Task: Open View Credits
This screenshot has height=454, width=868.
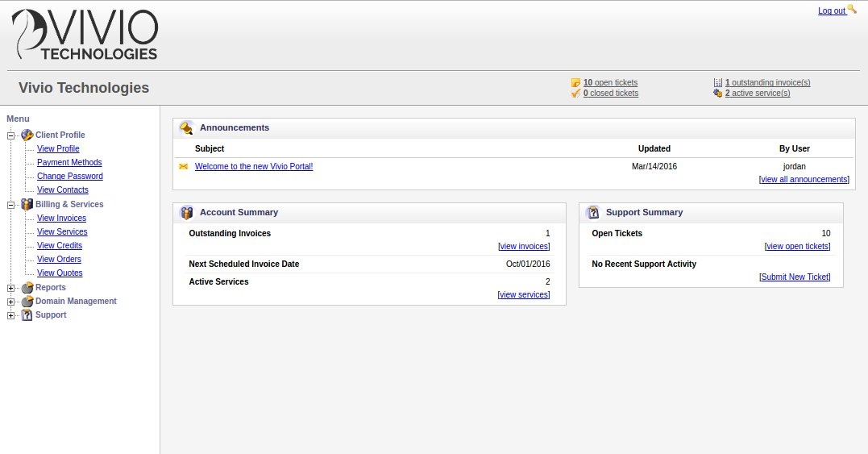Action: click(x=59, y=246)
